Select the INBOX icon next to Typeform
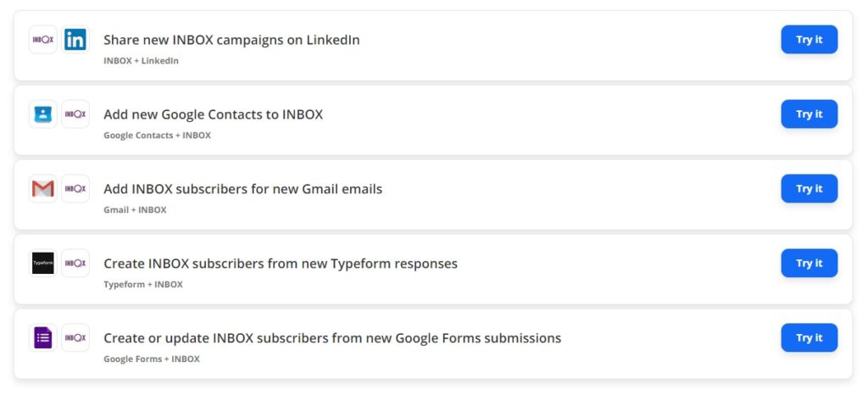The width and height of the screenshot is (868, 395). [x=75, y=264]
